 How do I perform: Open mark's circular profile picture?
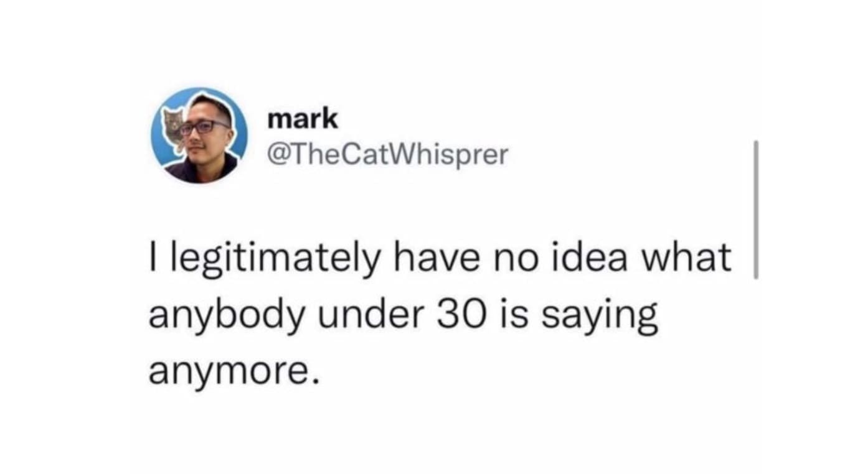point(199,136)
